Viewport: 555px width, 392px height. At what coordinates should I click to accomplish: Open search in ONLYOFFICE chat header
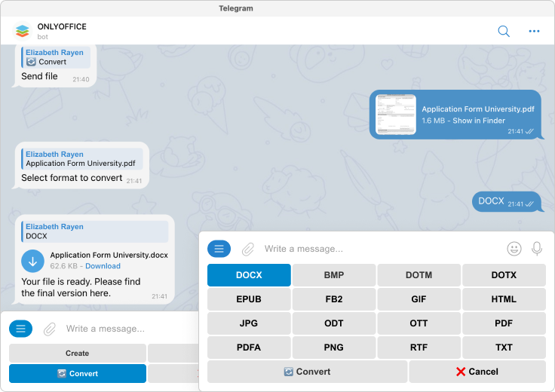[503, 31]
